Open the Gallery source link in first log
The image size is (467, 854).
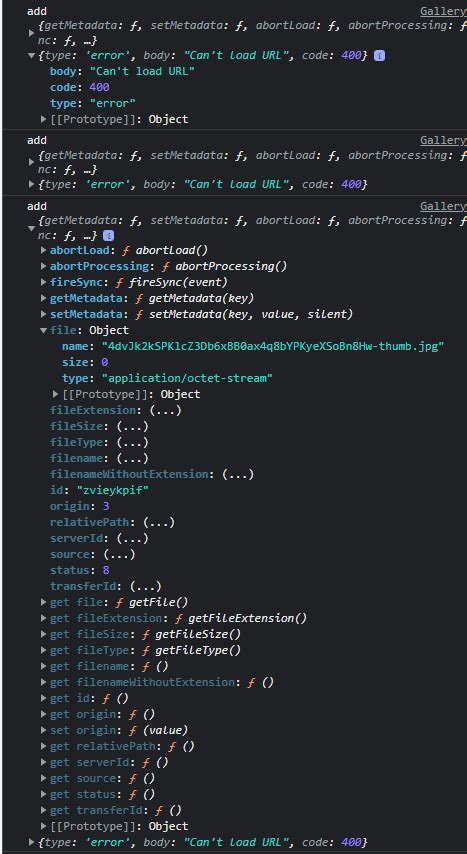tap(444, 11)
